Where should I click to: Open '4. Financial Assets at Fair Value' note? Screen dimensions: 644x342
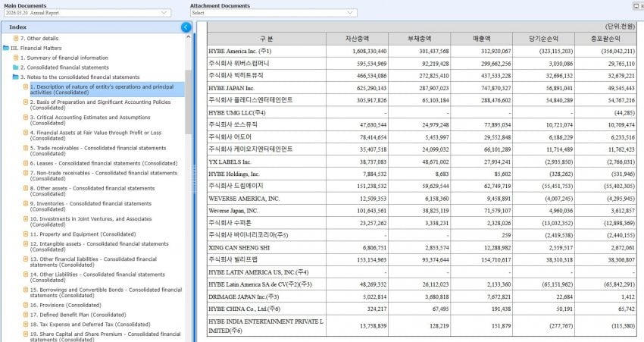pyautogui.click(x=95, y=135)
